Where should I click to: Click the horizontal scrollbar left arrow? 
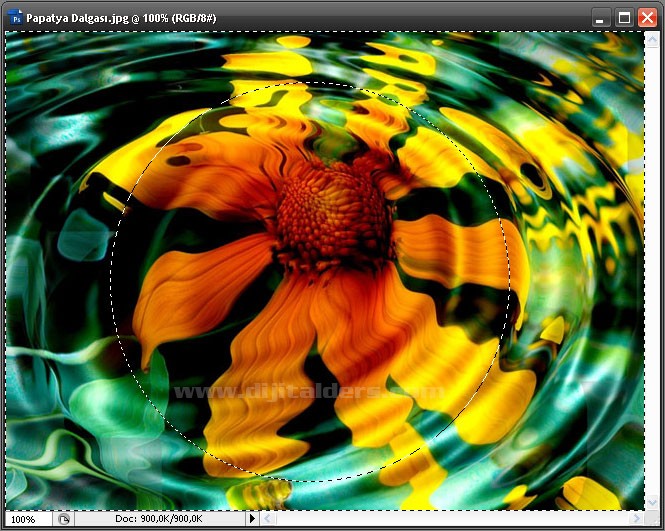268,518
